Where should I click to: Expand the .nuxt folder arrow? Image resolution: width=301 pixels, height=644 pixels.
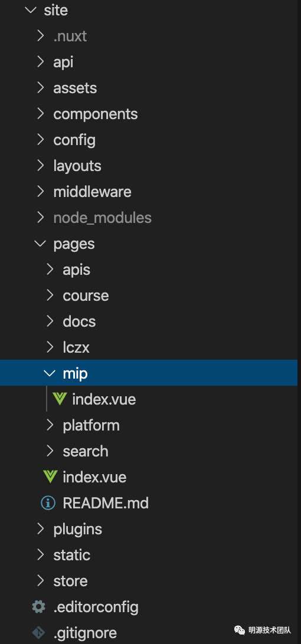coord(40,36)
